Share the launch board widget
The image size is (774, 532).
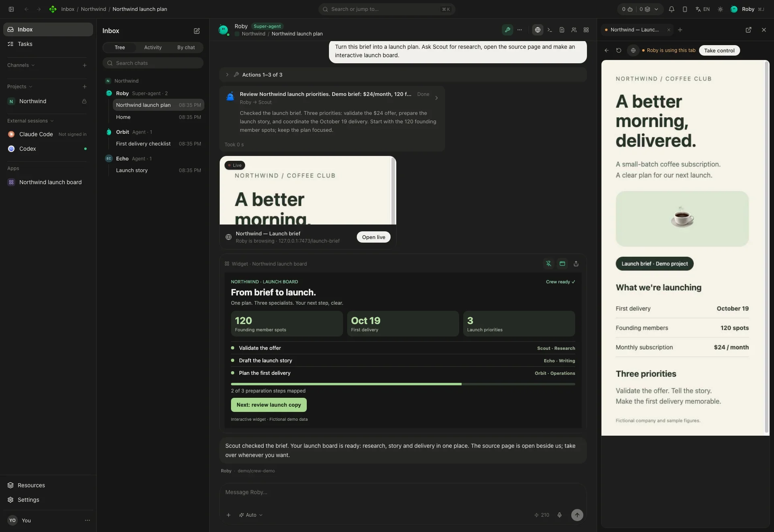point(576,264)
